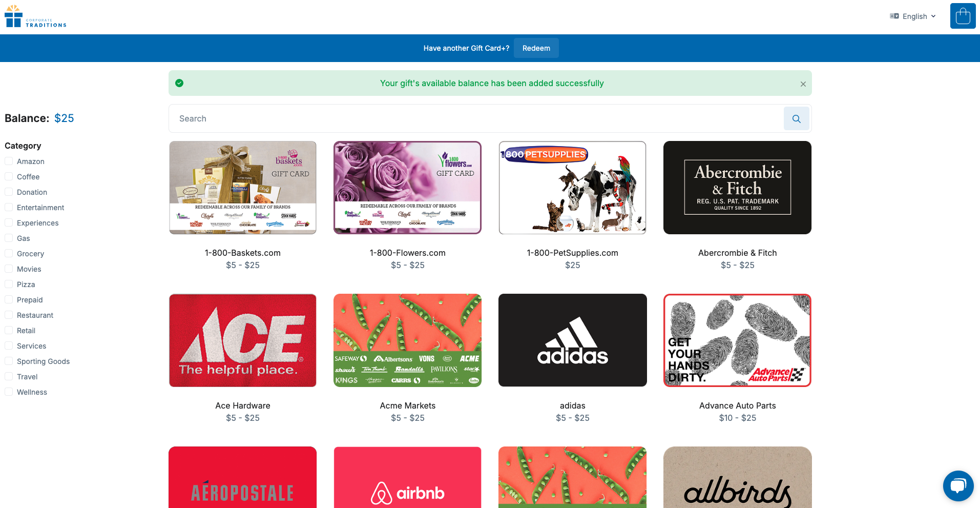Screen dimensions: 980x508
Task: Click into the Search input field
Action: 476,118
